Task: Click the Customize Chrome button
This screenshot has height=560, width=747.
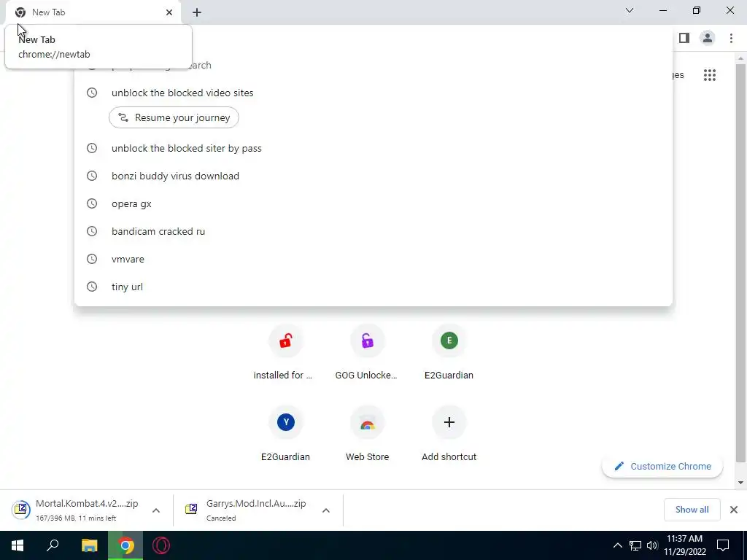Action: tap(662, 466)
